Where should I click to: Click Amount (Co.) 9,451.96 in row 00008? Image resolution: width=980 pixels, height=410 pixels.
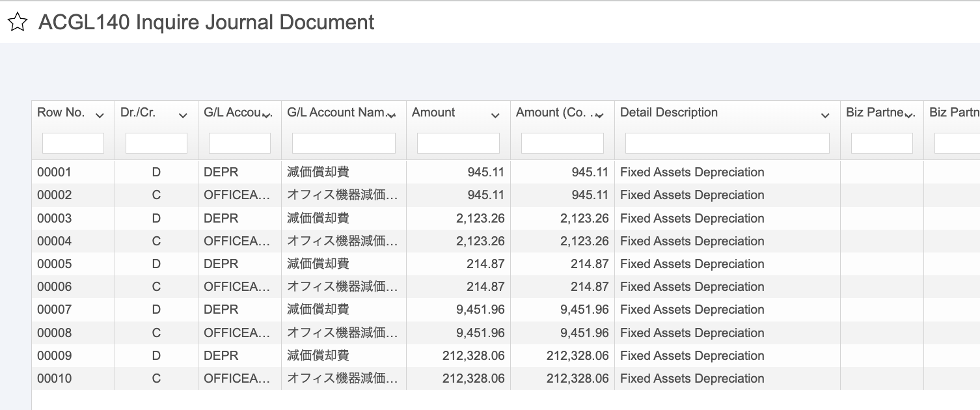[585, 333]
